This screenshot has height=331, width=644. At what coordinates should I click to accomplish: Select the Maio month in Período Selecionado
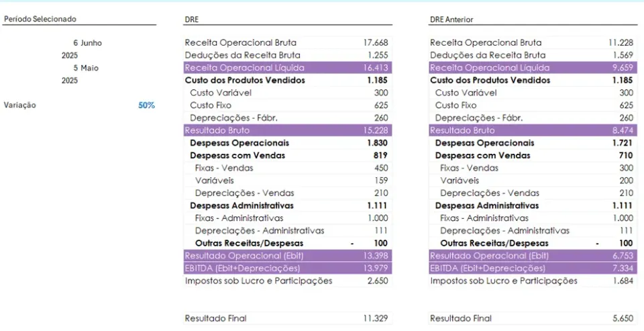[x=89, y=68]
